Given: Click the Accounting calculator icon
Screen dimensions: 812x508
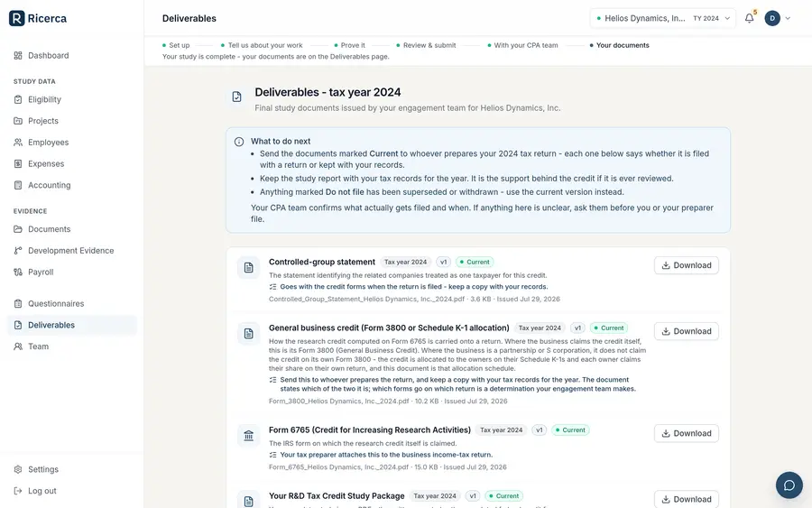Looking at the screenshot, I should click(x=18, y=185).
